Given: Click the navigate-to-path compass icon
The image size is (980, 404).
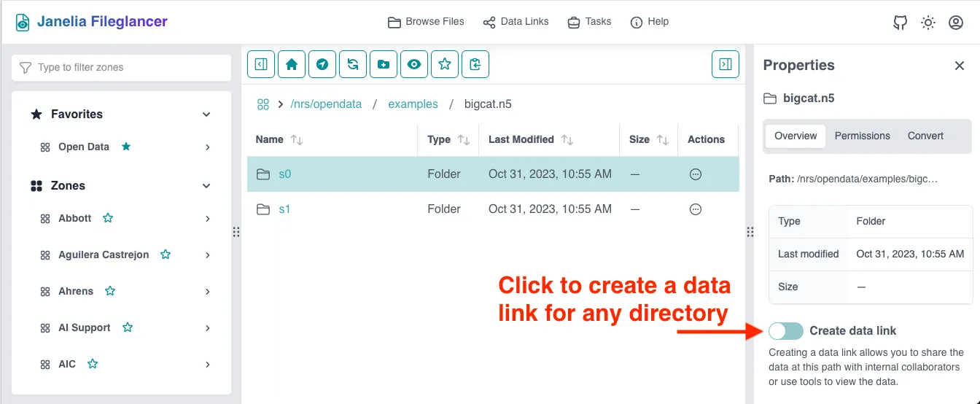Looking at the screenshot, I should point(322,64).
